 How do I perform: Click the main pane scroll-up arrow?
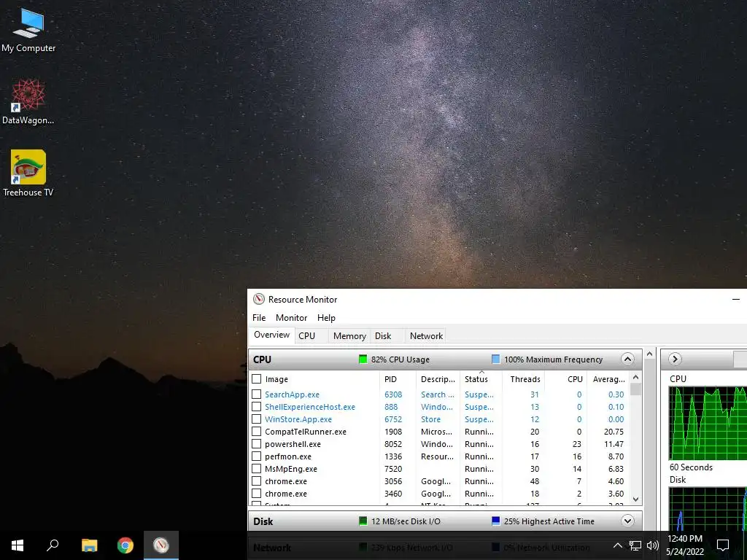click(x=649, y=354)
